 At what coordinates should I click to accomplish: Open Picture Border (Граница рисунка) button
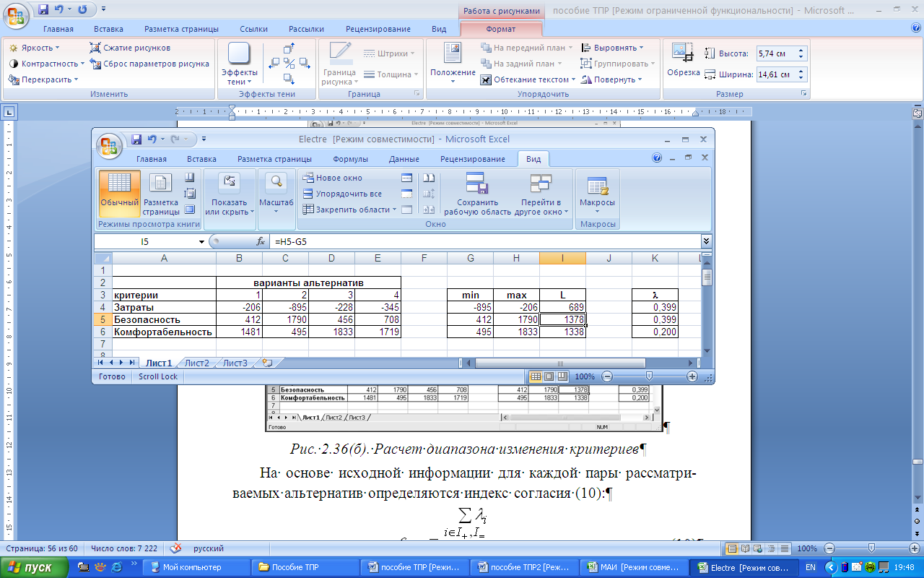339,65
